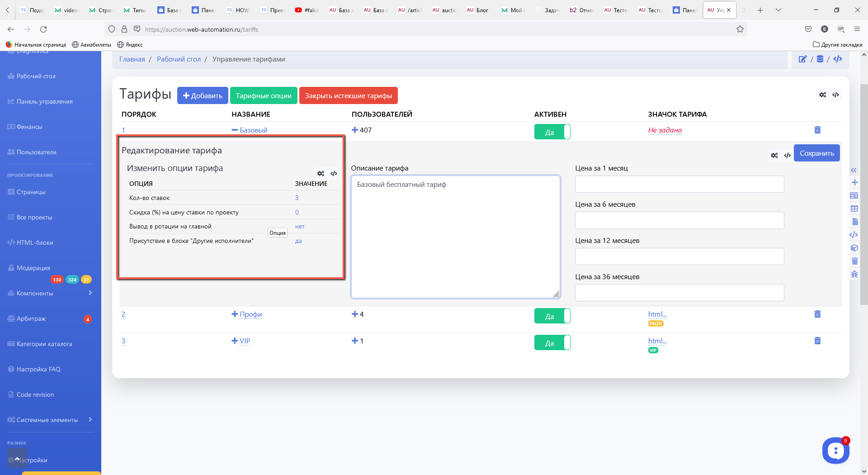The image size is (868, 475).
Task: Click the gears icon in tariff options panel
Action: point(321,174)
